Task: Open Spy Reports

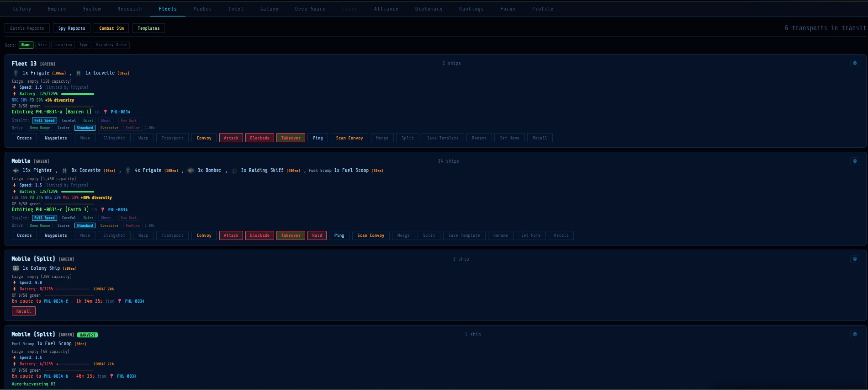Action: 72,28
